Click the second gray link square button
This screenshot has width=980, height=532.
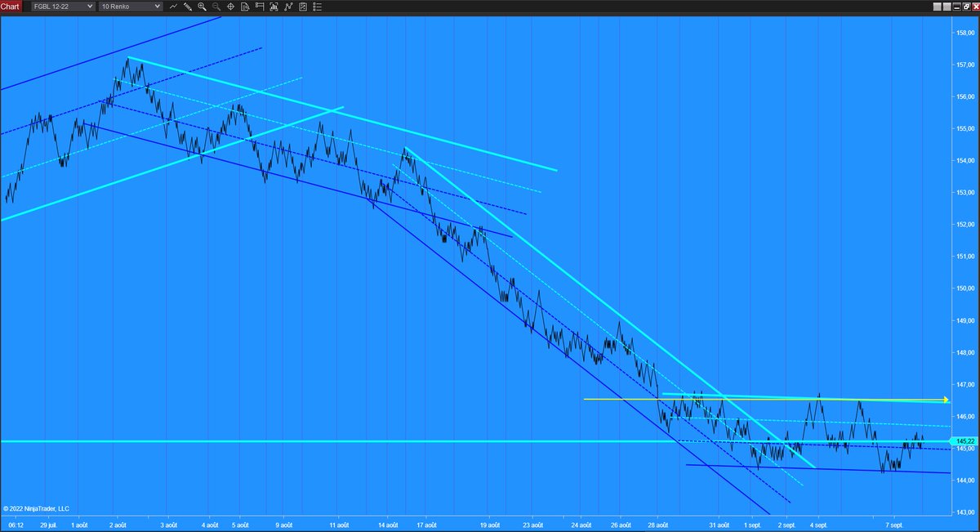(947, 7)
